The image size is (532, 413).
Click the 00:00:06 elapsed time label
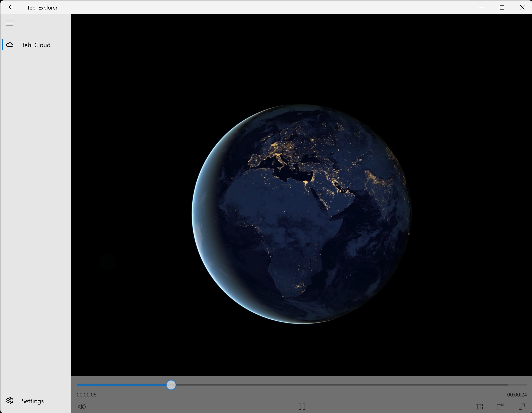(x=86, y=394)
